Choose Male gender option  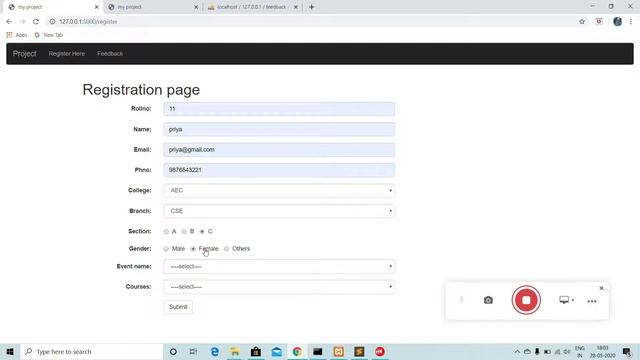tap(166, 249)
